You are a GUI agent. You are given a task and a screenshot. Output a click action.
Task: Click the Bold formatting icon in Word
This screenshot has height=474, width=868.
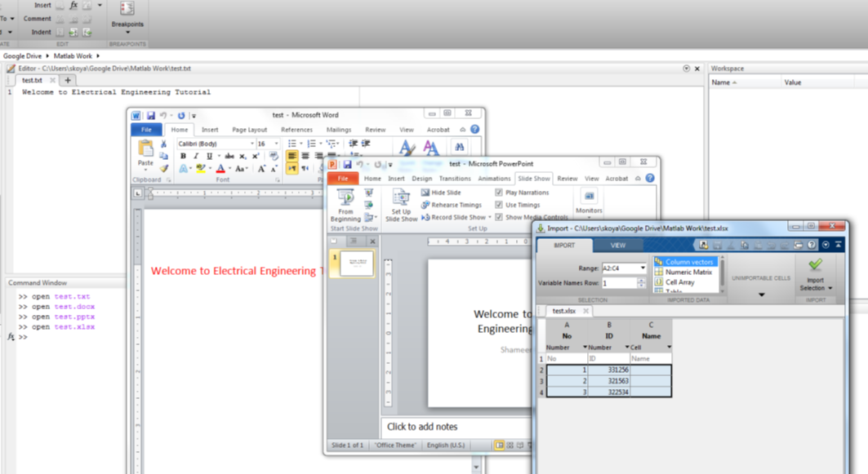point(184,155)
